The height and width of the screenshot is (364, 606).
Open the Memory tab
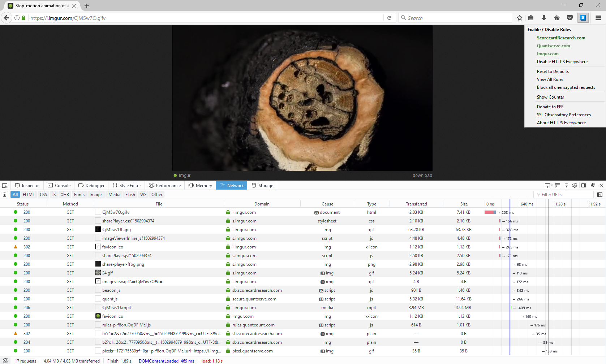tap(200, 186)
